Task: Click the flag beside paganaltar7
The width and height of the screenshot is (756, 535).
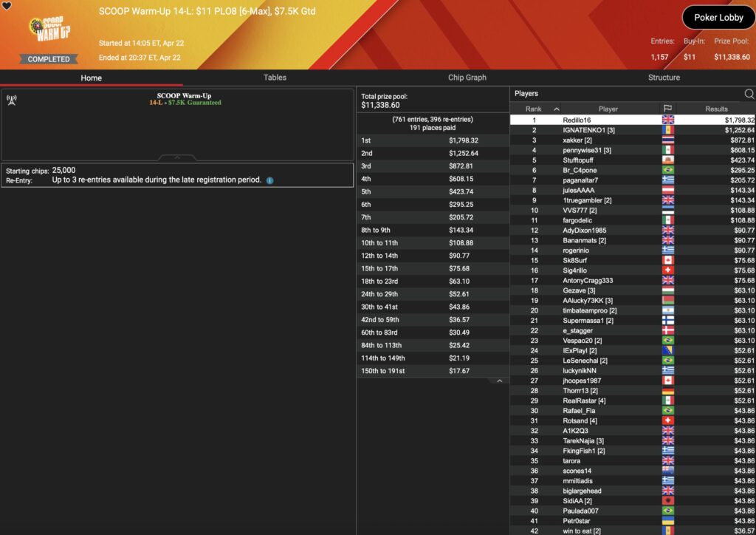Action: tap(667, 180)
